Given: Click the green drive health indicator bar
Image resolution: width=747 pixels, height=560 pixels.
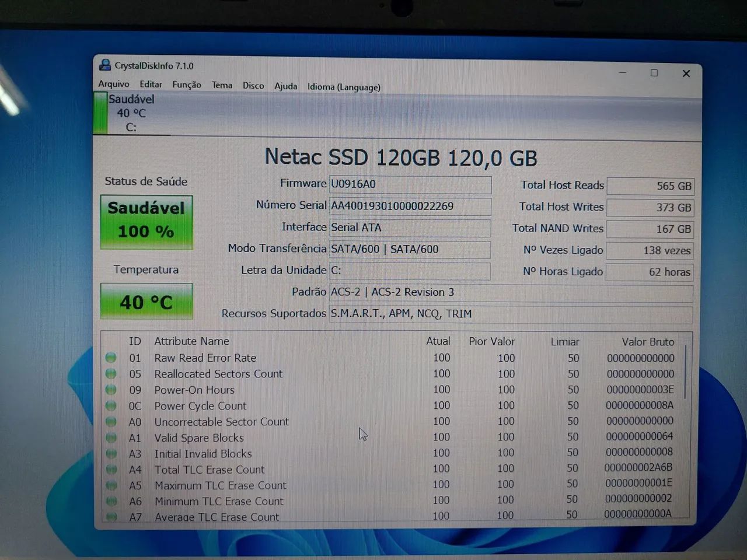Looking at the screenshot, I should pyautogui.click(x=100, y=113).
